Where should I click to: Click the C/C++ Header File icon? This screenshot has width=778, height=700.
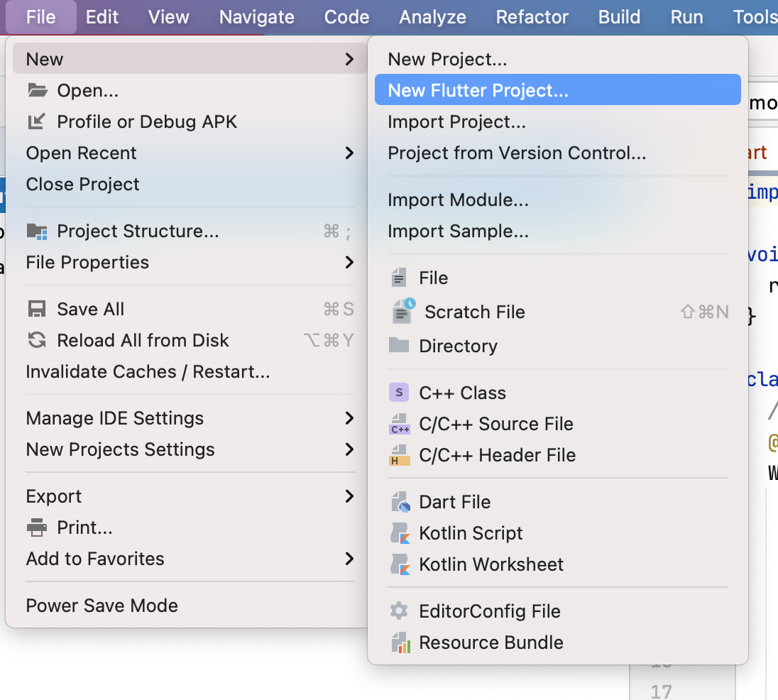(x=400, y=455)
